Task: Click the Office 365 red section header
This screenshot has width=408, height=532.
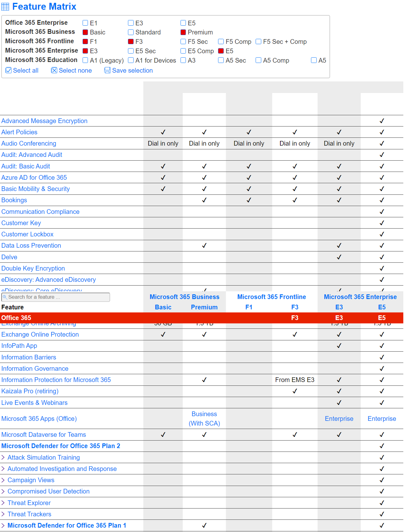Action: [201, 318]
